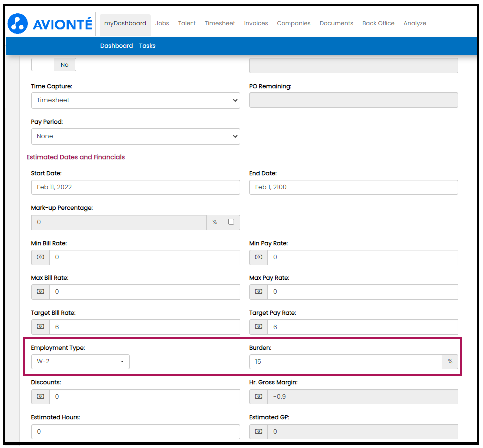Click into the Start Date field
483x448 pixels.
[x=135, y=187]
